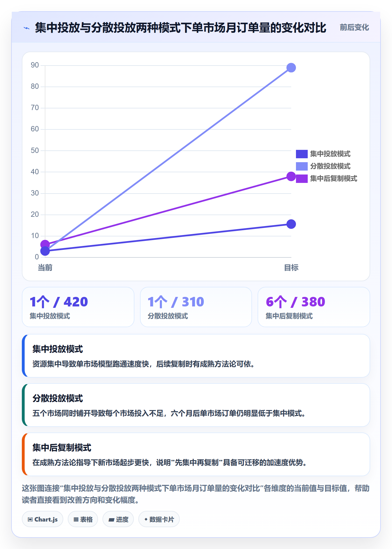
Task: Select the dark blue 集中投放模式 target data point
Action: (291, 224)
